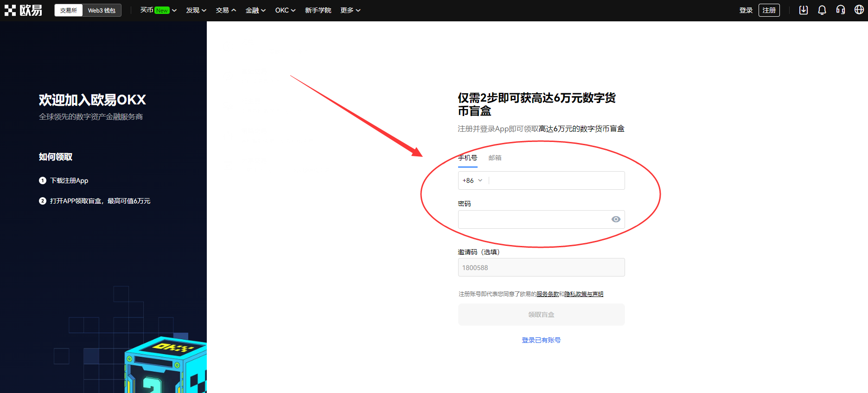
Task: Toggle password visibility eye icon
Action: pos(616,219)
